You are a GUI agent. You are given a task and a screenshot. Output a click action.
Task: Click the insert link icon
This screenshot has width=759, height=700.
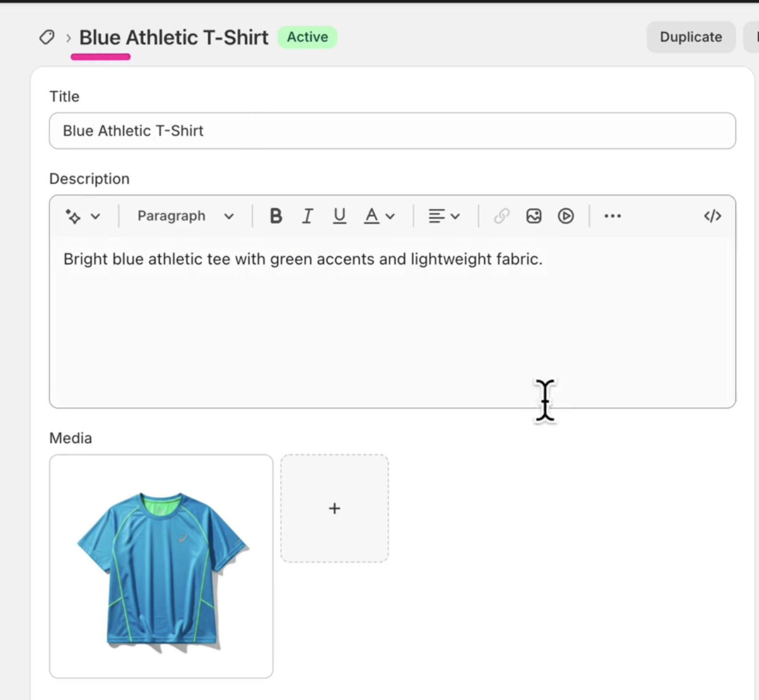point(501,216)
